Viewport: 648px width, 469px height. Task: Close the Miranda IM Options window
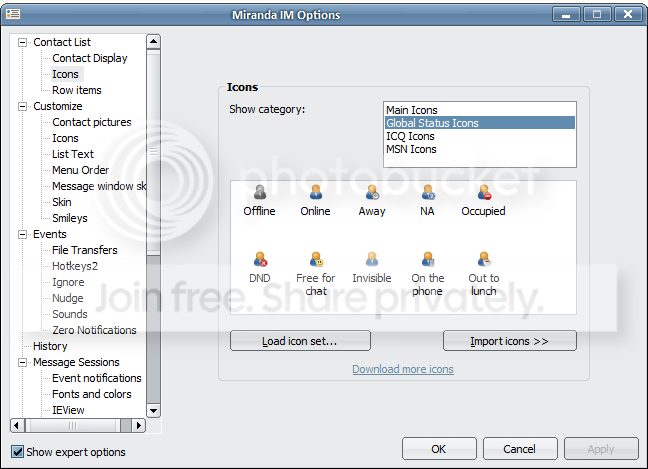[x=628, y=14]
